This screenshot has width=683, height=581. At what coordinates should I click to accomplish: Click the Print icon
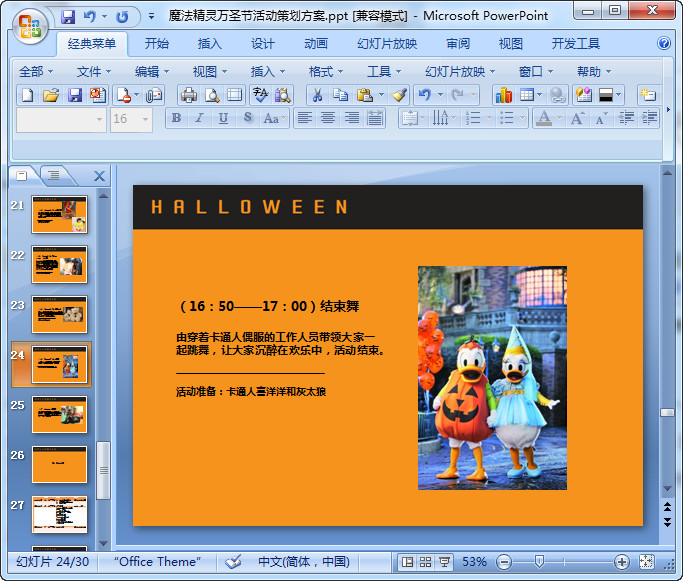[189, 95]
